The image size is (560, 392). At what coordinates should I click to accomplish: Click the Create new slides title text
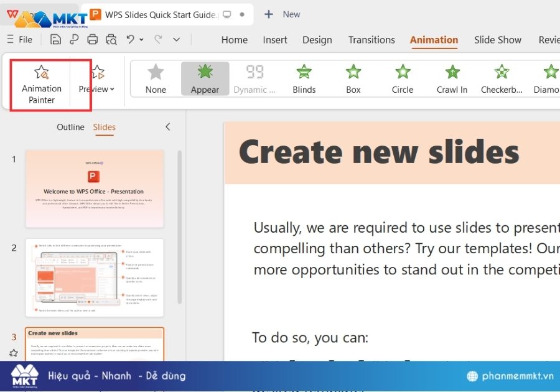(379, 152)
